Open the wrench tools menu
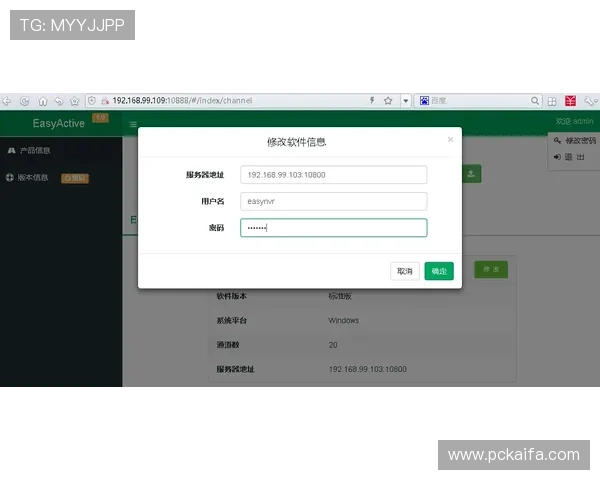 pyautogui.click(x=590, y=101)
